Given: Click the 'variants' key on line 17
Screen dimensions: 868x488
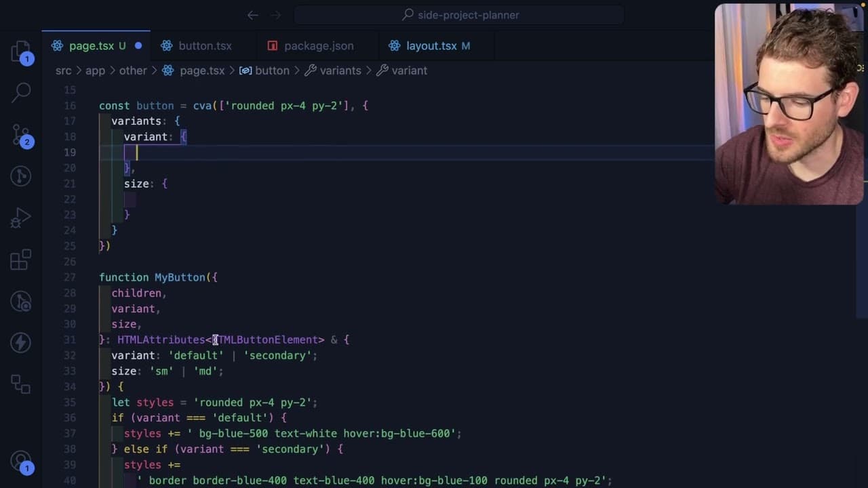Looking at the screenshot, I should [x=136, y=121].
